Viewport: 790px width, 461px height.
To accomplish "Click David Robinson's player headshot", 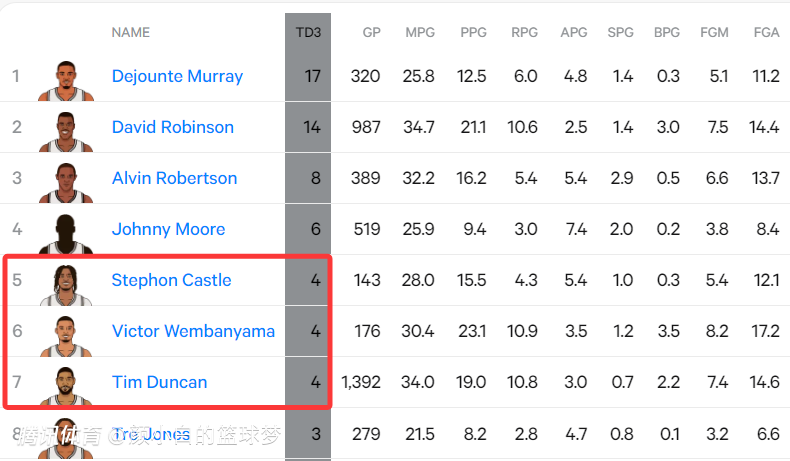I will [66, 129].
